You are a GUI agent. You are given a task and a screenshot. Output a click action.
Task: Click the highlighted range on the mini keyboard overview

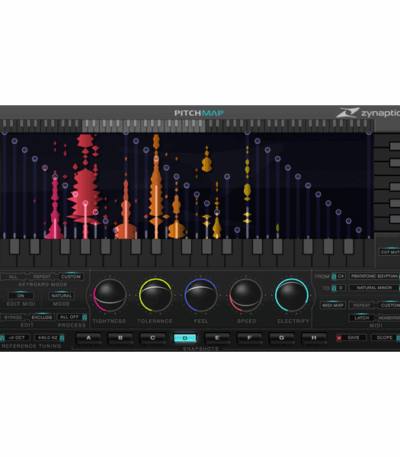tap(143, 126)
